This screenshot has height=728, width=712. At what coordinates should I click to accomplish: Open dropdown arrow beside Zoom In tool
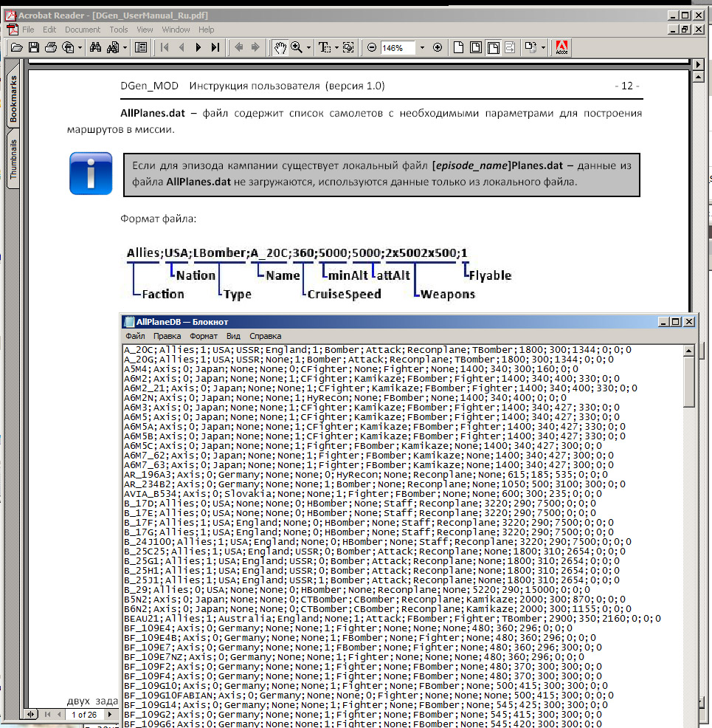pyautogui.click(x=308, y=48)
